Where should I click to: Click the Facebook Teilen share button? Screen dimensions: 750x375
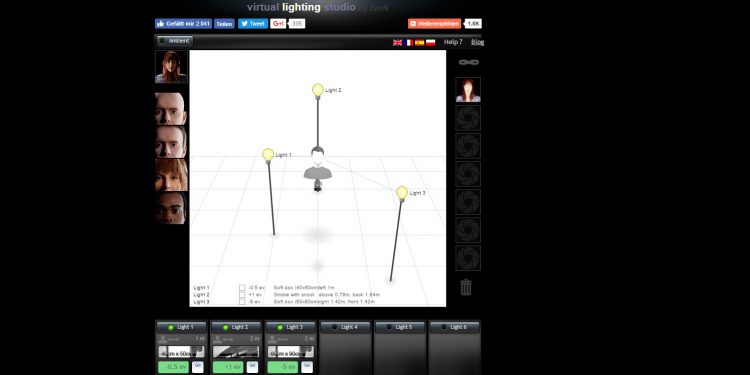click(x=224, y=23)
